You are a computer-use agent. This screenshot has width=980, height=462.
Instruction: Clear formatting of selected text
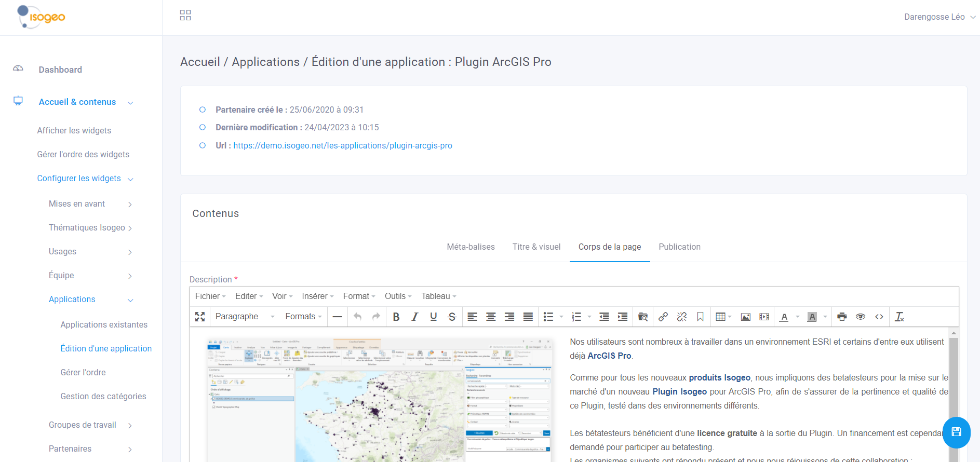coord(900,317)
